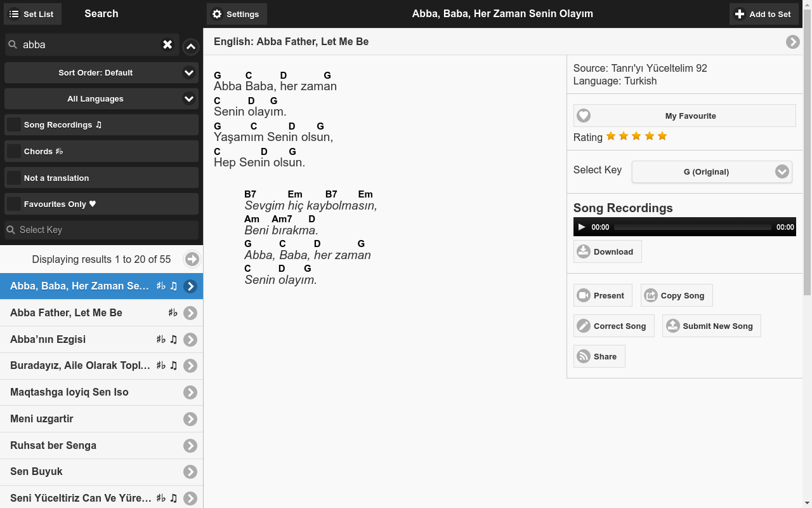This screenshot has width=812, height=508.
Task: Click the audio recording progress bar
Action: click(692, 227)
